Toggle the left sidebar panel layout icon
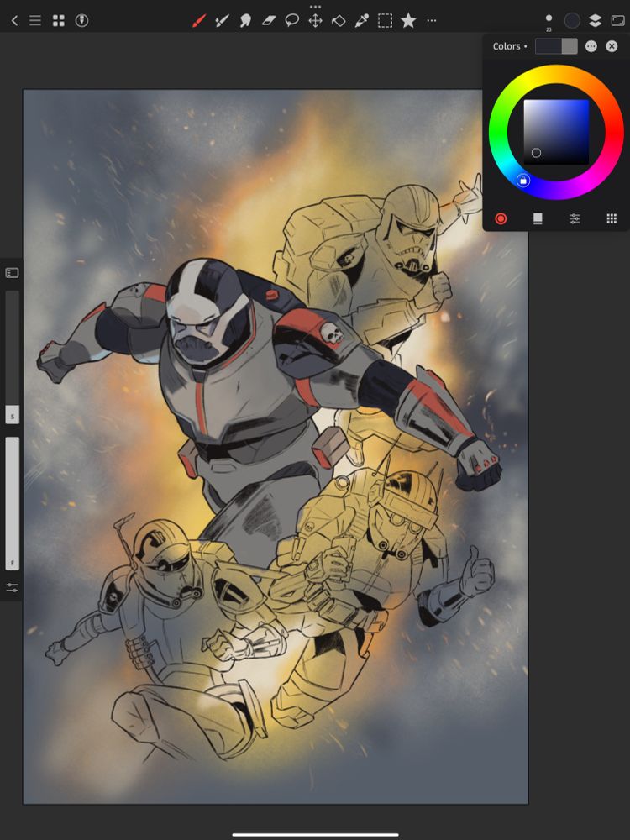 12,273
